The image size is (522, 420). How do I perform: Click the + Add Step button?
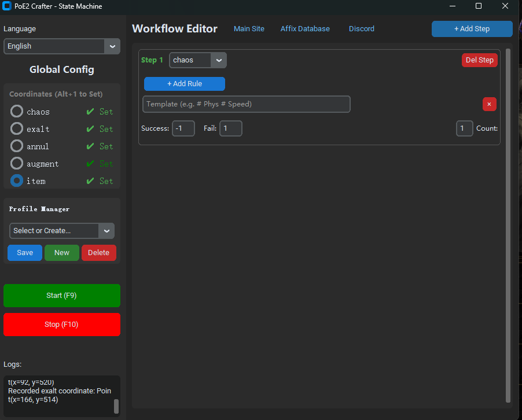click(472, 29)
